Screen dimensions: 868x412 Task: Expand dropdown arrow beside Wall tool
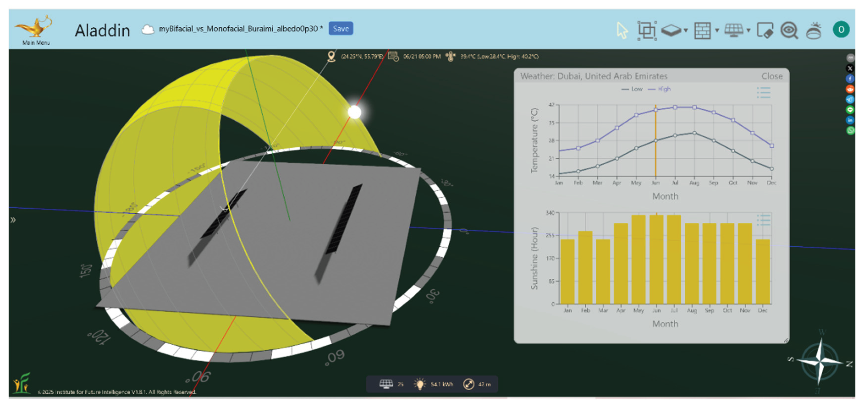click(x=717, y=31)
